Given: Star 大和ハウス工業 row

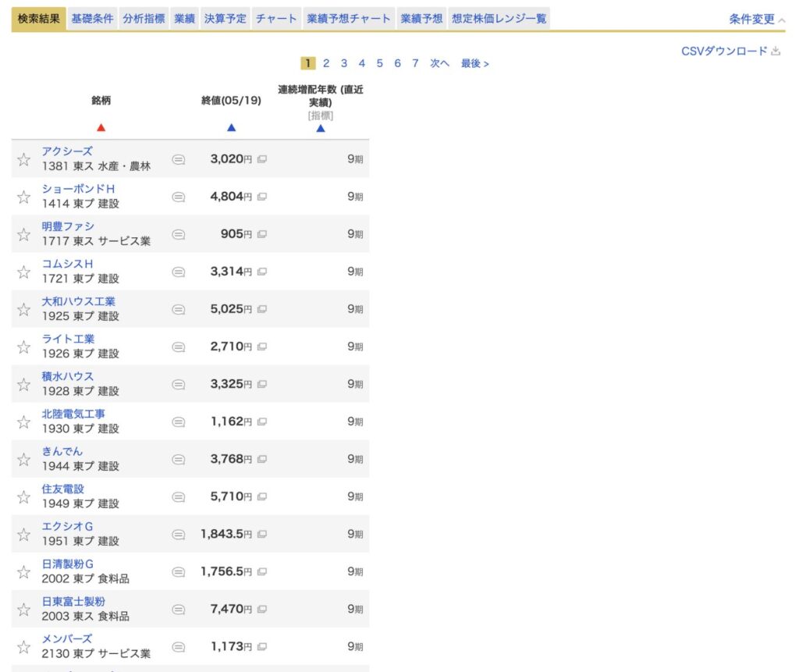Looking at the screenshot, I should (23, 310).
